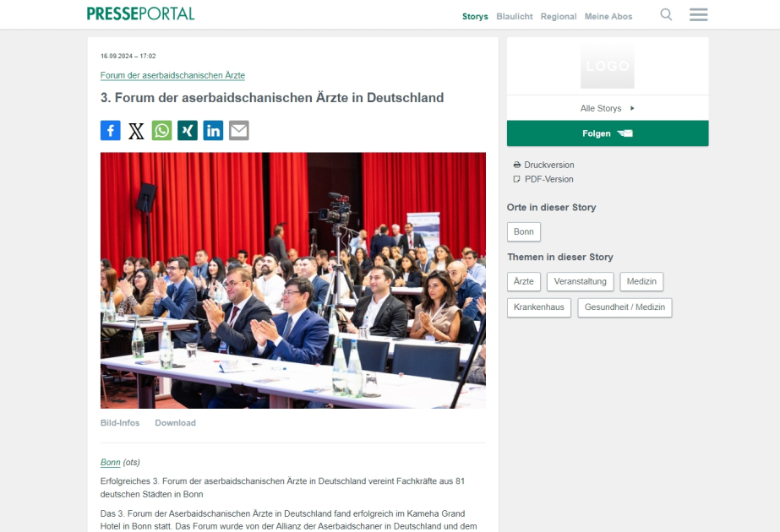Share article on X
The height and width of the screenshot is (532, 780).
pyautogui.click(x=136, y=130)
